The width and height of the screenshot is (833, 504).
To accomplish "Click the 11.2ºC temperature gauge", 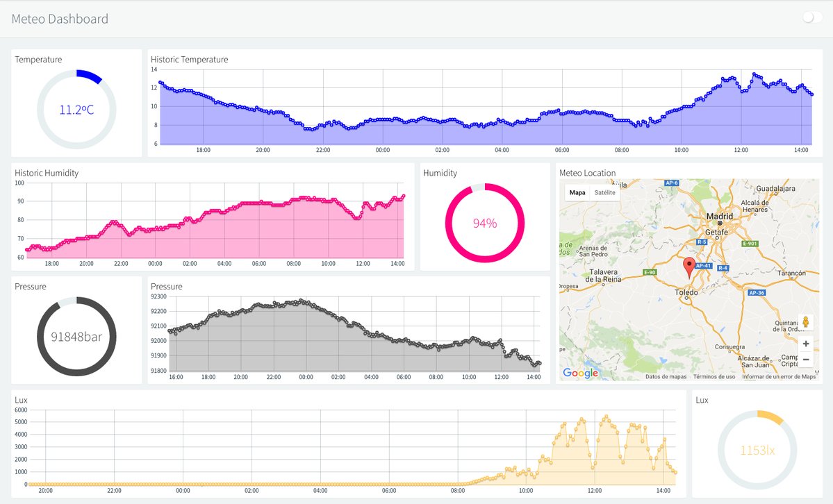I will [x=76, y=110].
